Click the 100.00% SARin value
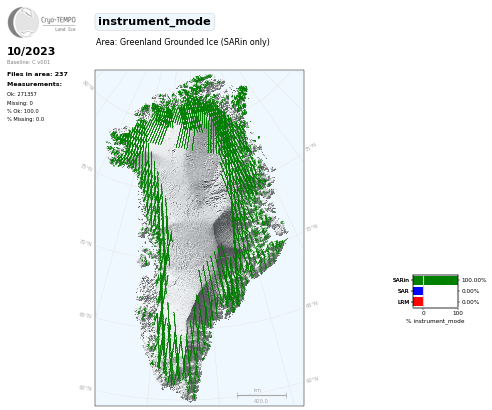 (x=474, y=280)
